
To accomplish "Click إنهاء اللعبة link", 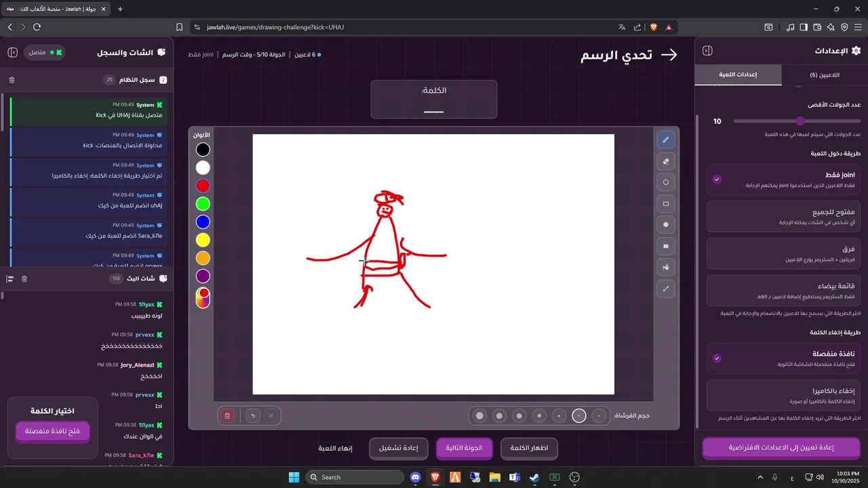I will [x=336, y=448].
